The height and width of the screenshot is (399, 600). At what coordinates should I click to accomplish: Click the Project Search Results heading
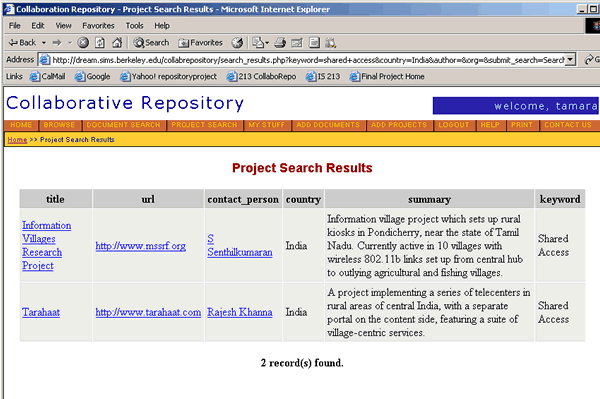(x=302, y=168)
